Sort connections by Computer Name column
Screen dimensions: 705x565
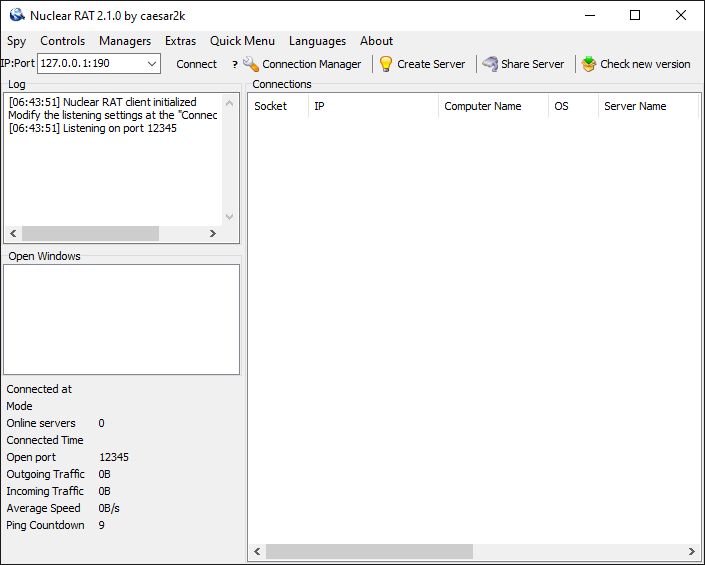coord(482,106)
